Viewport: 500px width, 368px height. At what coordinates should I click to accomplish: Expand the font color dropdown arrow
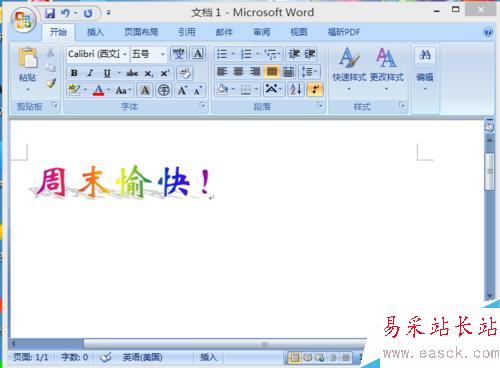point(109,90)
